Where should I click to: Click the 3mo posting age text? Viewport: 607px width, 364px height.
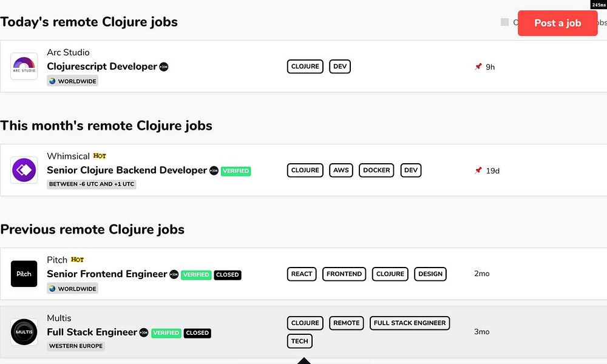click(x=482, y=331)
